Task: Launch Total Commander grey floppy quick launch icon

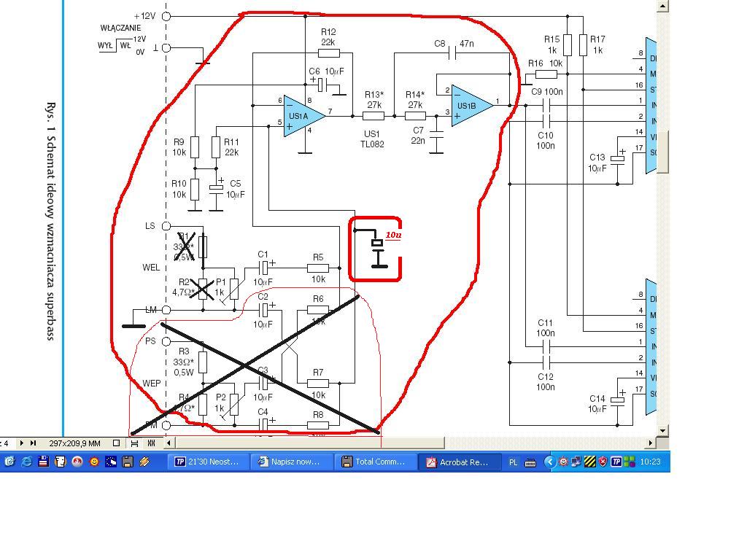Action: (x=128, y=461)
